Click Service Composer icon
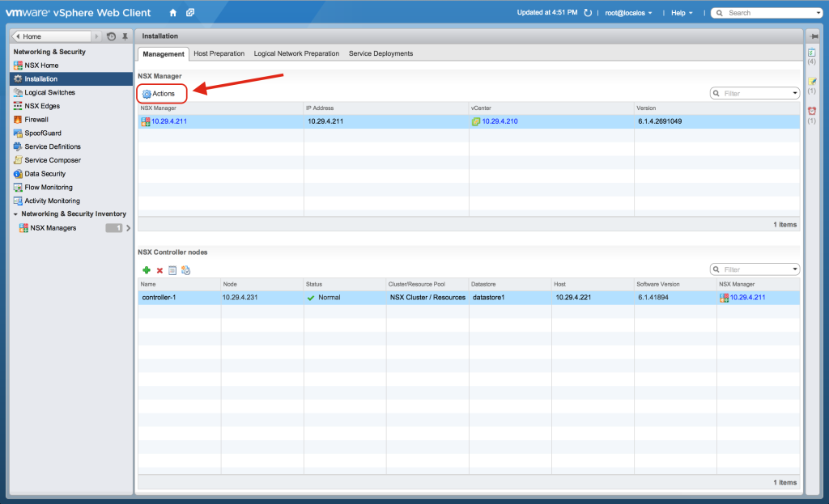 (x=18, y=160)
